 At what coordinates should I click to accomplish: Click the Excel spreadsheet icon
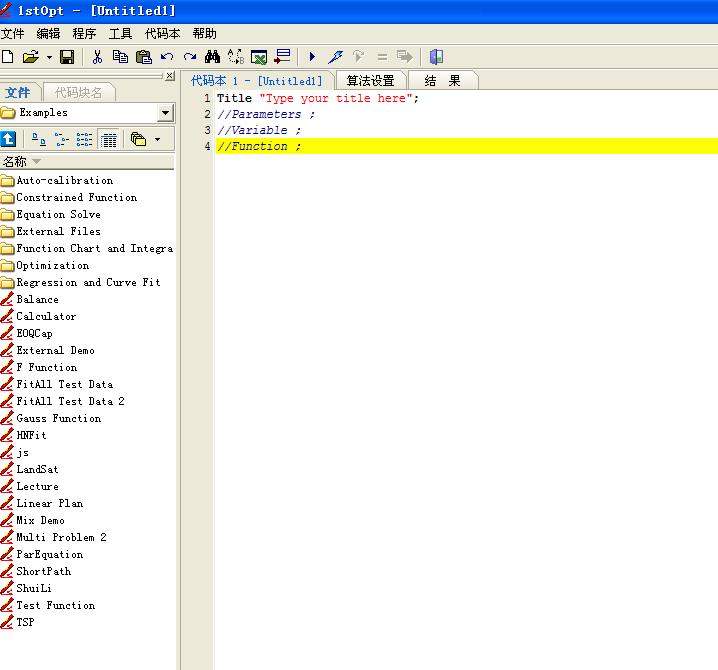259,57
